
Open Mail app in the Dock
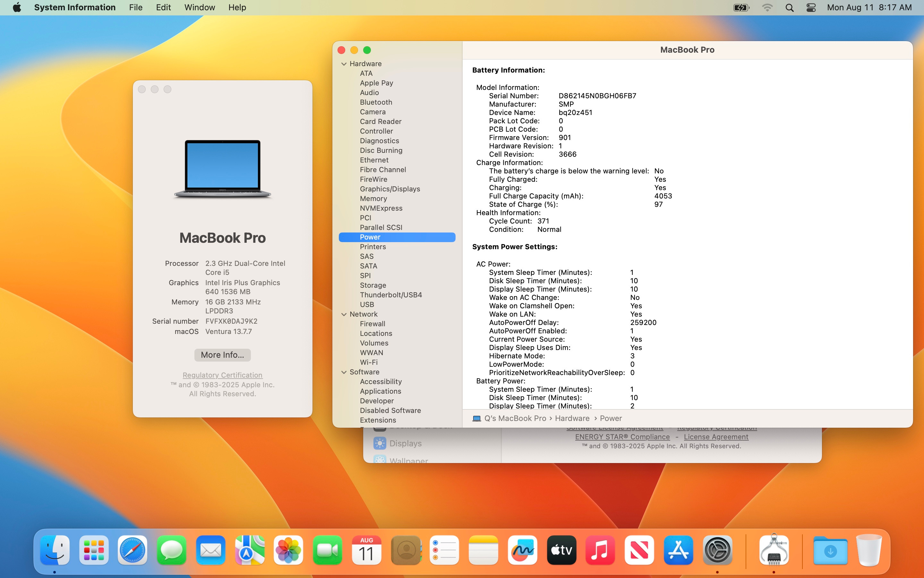(211, 550)
